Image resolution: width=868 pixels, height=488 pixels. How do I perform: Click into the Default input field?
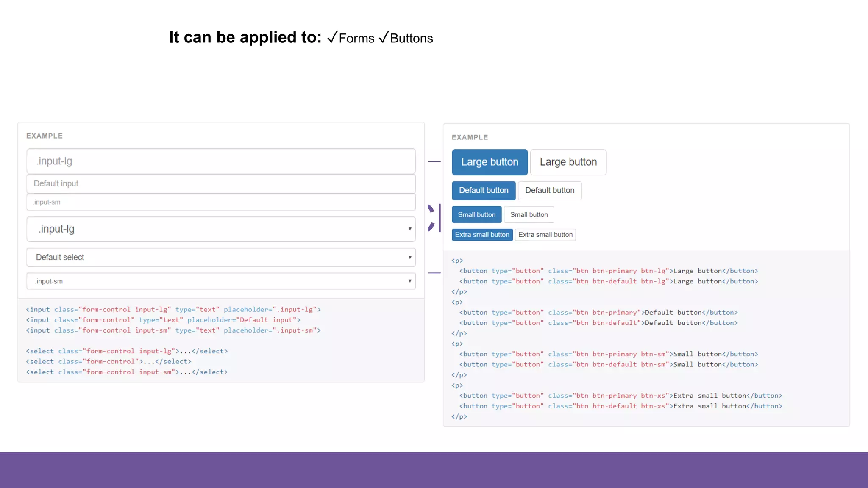coord(220,184)
